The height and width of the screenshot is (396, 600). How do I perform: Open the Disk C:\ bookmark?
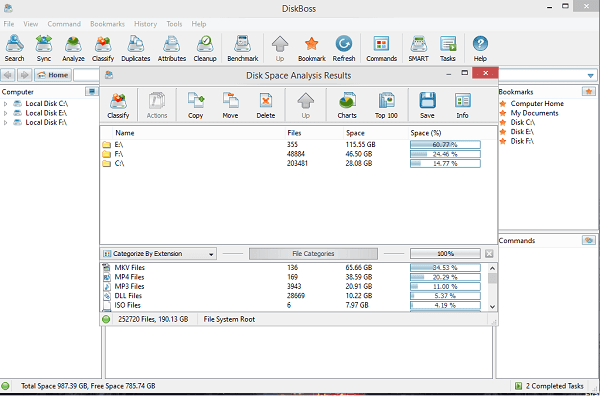(523, 122)
